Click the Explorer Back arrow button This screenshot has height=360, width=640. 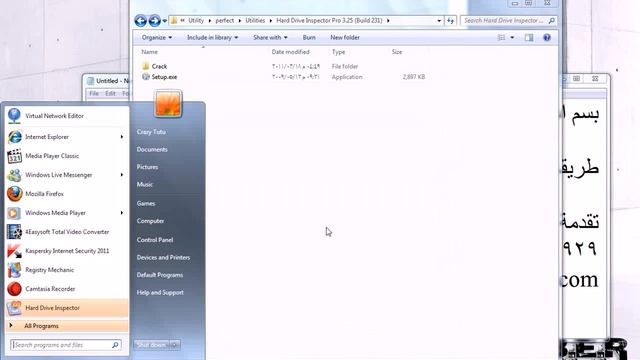tap(140, 20)
